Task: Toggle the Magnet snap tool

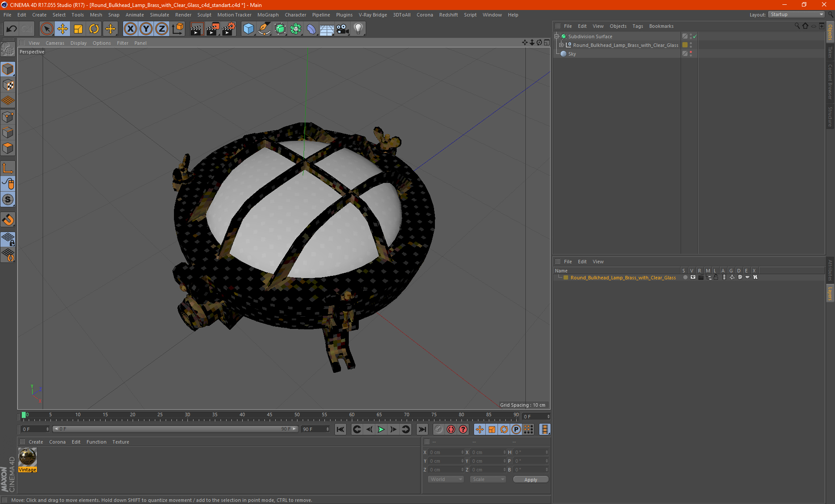Action: [x=8, y=220]
